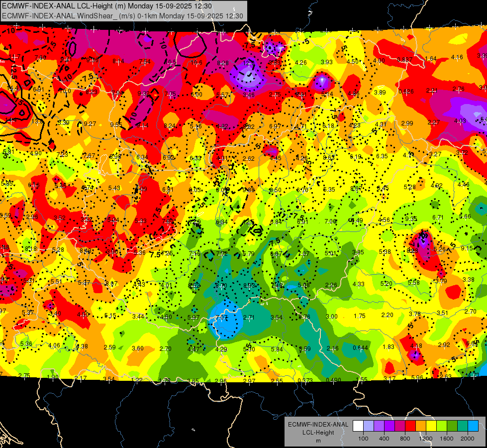
Task: Click the grid value 5.97
Action: [x=194, y=318]
